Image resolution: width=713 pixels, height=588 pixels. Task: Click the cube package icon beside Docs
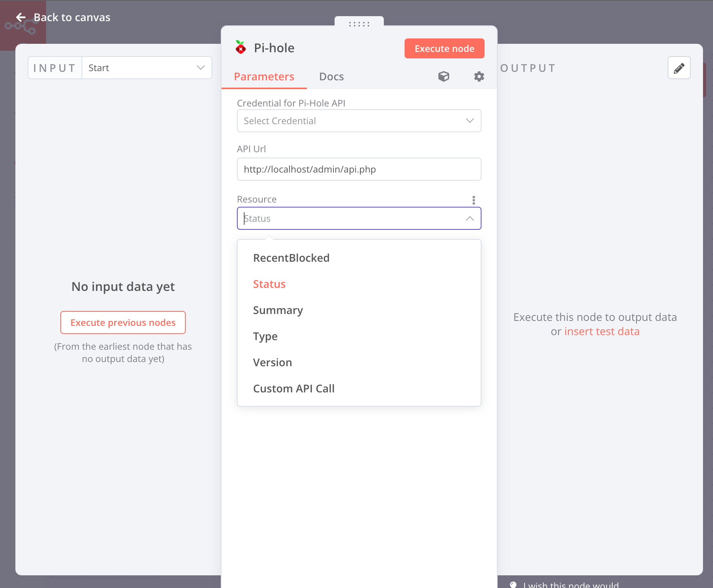tap(444, 76)
